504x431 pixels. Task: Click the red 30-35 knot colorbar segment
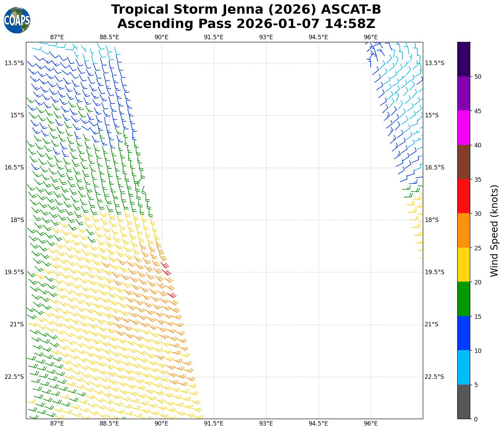(x=463, y=196)
